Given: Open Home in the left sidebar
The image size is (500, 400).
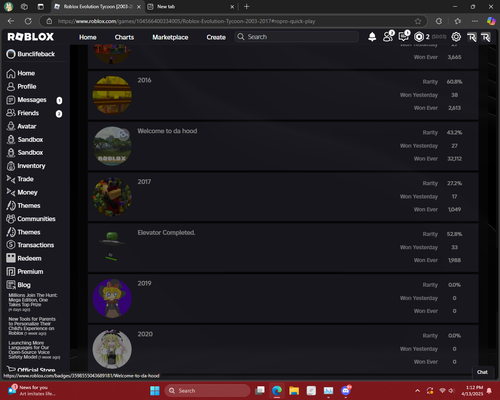Looking at the screenshot, I should (x=21, y=73).
